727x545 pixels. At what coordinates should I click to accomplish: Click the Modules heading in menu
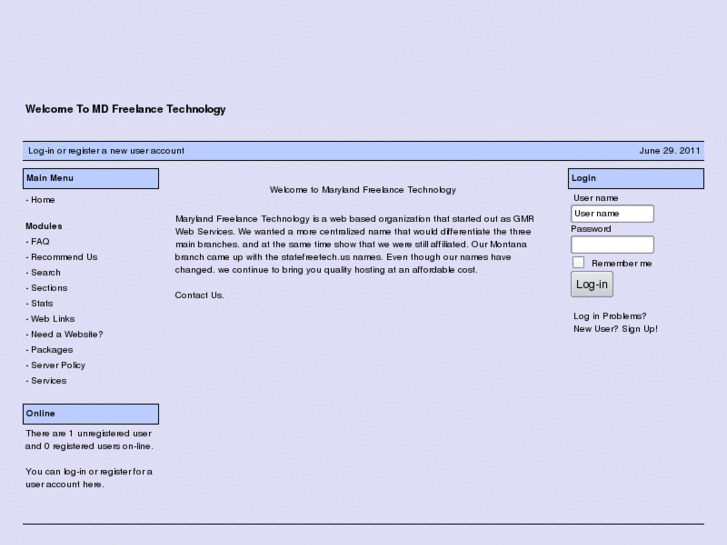tap(44, 226)
